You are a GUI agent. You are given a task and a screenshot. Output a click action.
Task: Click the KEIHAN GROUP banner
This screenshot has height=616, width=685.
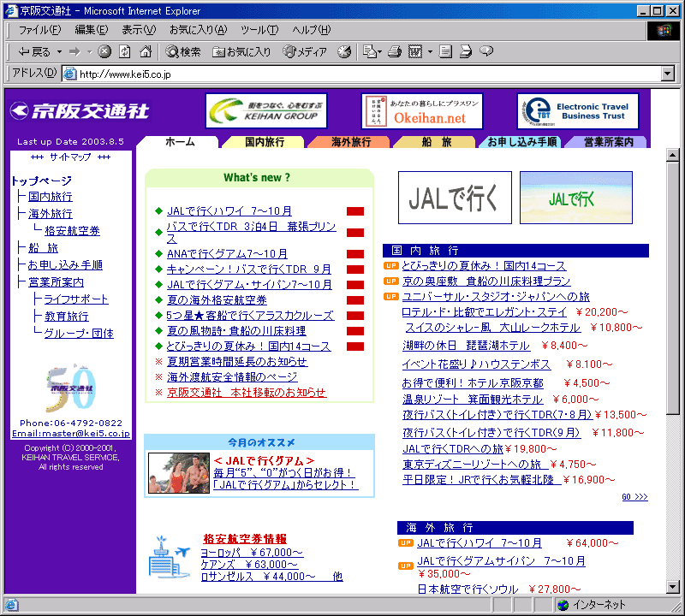[266, 111]
